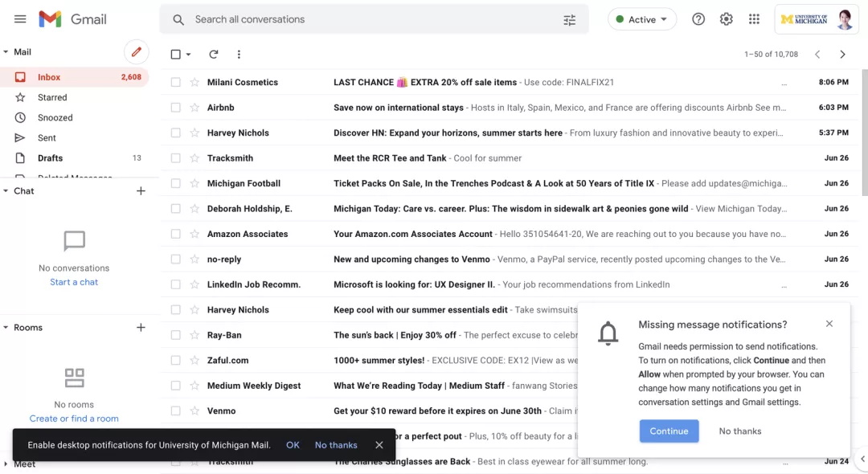Viewport: 868px width, 474px height.
Task: Tick the no-reply Venmo changes email
Action: point(175,259)
